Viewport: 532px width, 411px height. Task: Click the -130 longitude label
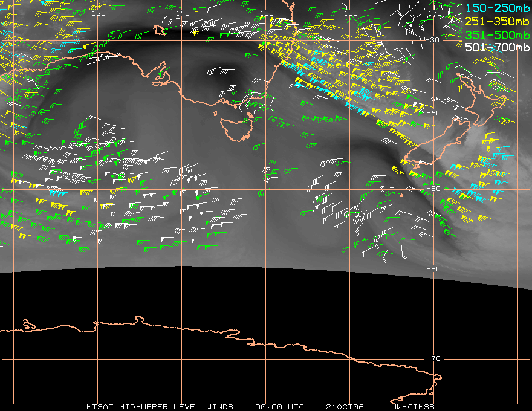pyautogui.click(x=96, y=13)
